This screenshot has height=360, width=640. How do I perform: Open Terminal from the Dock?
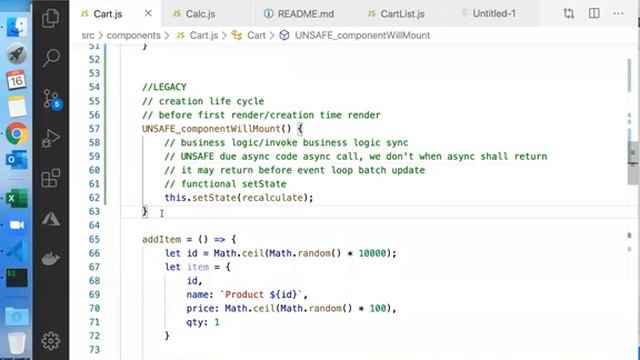coord(16,278)
